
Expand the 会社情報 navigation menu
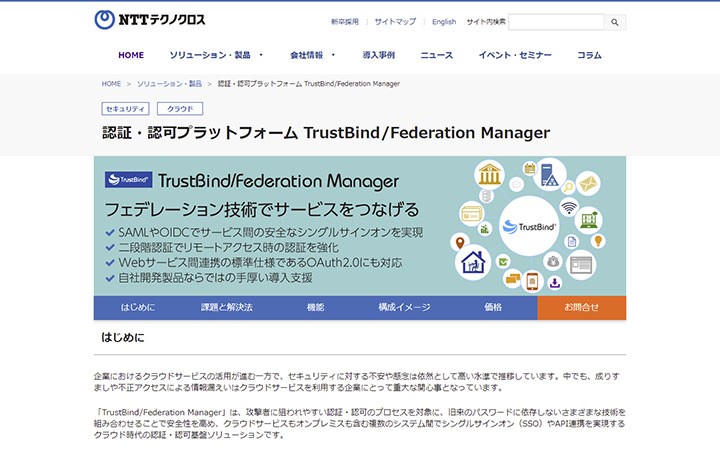tap(313, 55)
